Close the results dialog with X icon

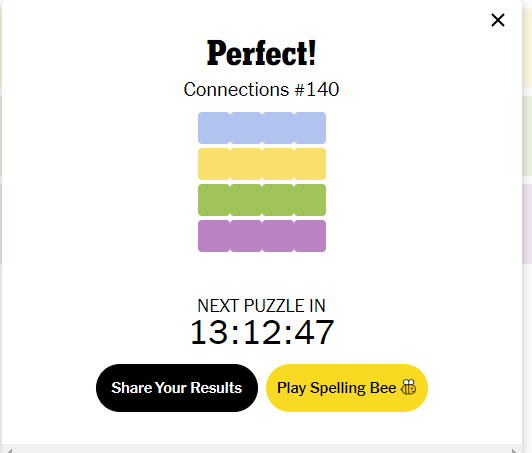[498, 20]
